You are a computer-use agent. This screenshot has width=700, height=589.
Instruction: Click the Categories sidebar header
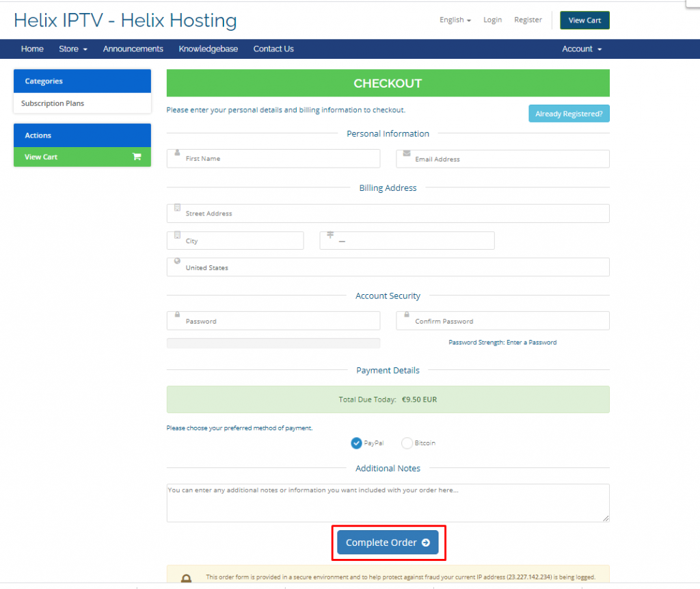click(x=82, y=81)
